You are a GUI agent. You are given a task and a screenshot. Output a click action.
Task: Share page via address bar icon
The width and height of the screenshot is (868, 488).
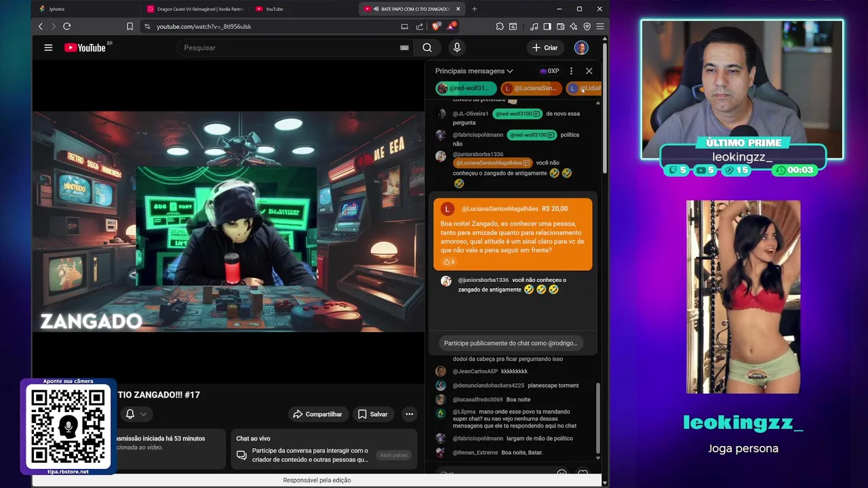(x=420, y=26)
